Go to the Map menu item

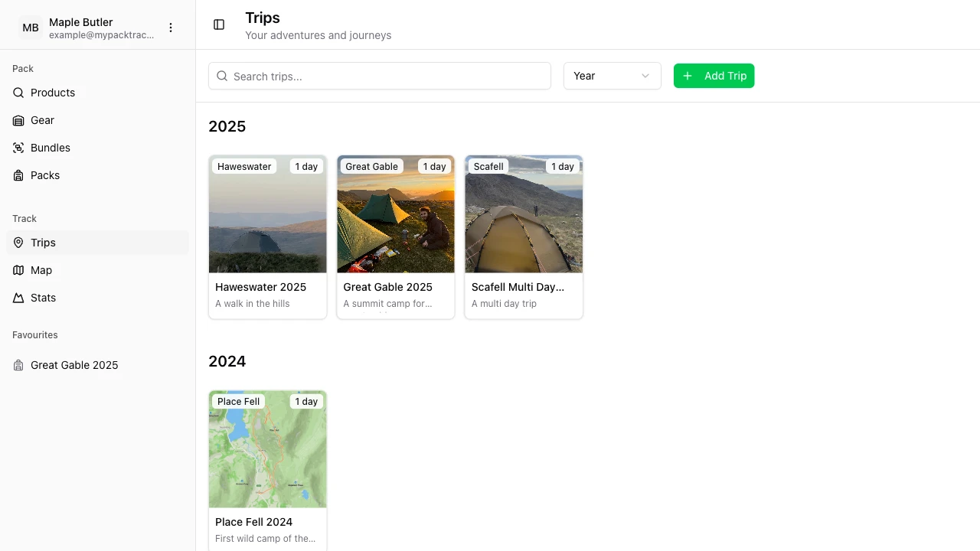tap(41, 270)
